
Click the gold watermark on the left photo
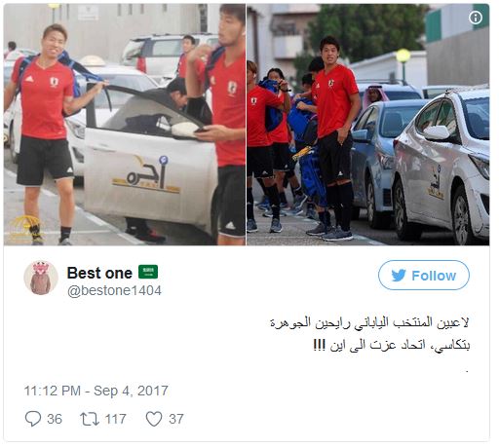coord(20,227)
